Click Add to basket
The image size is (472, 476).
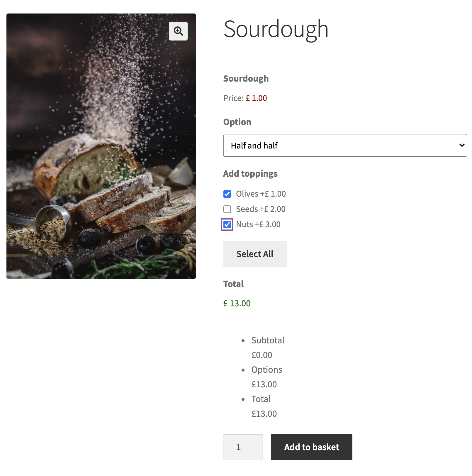(x=311, y=447)
